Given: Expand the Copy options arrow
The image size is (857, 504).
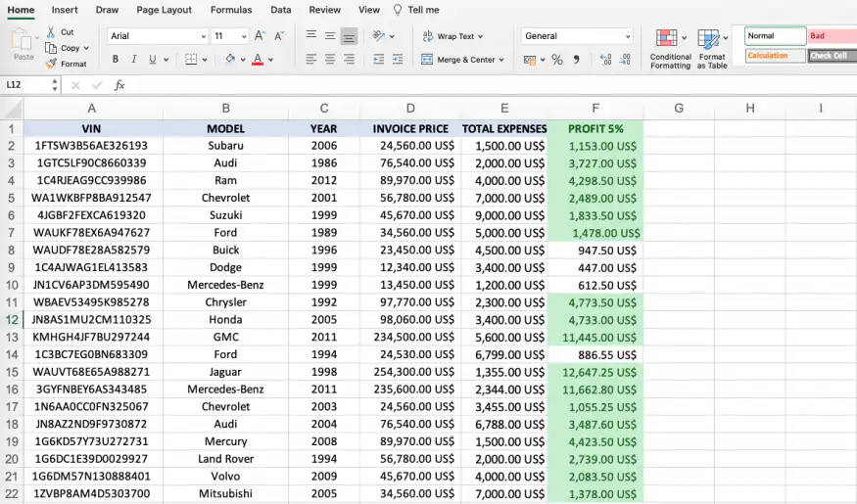Looking at the screenshot, I should point(86,48).
